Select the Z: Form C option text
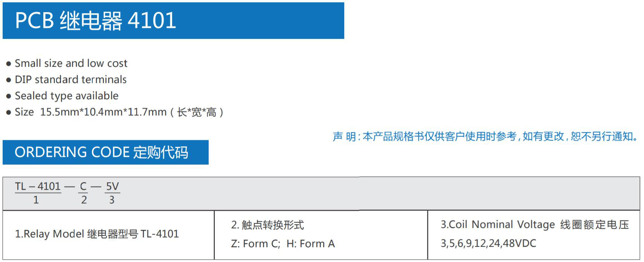Screen dimensions: 644x262 point(255,244)
